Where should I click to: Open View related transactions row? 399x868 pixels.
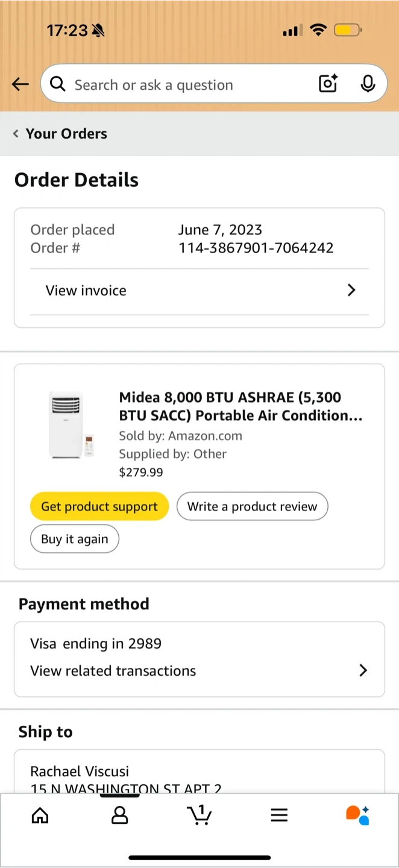coord(199,670)
